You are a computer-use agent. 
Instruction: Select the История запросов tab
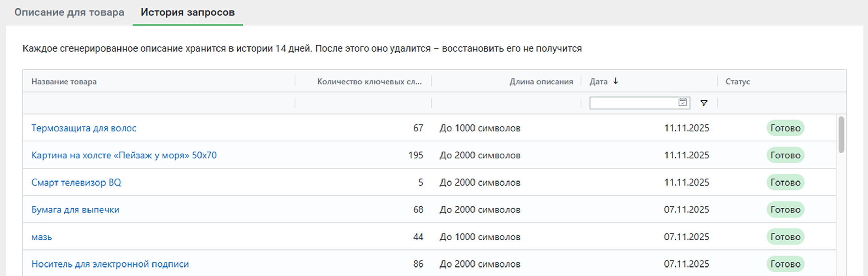coord(188,12)
